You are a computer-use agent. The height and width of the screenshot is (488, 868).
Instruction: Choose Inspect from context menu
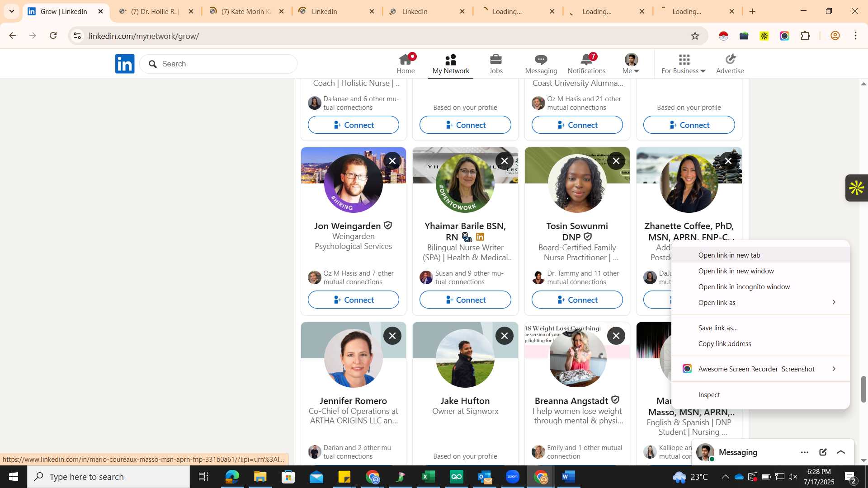[x=760, y=395]
